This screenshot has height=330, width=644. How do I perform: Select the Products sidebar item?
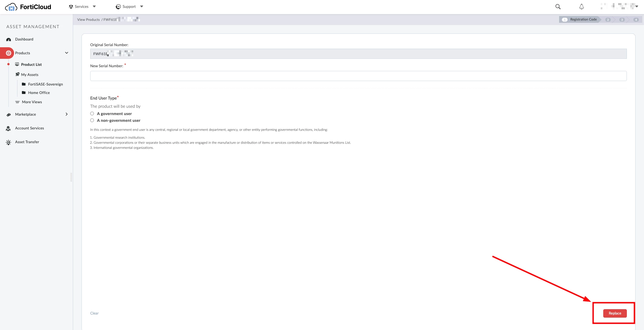(x=22, y=53)
